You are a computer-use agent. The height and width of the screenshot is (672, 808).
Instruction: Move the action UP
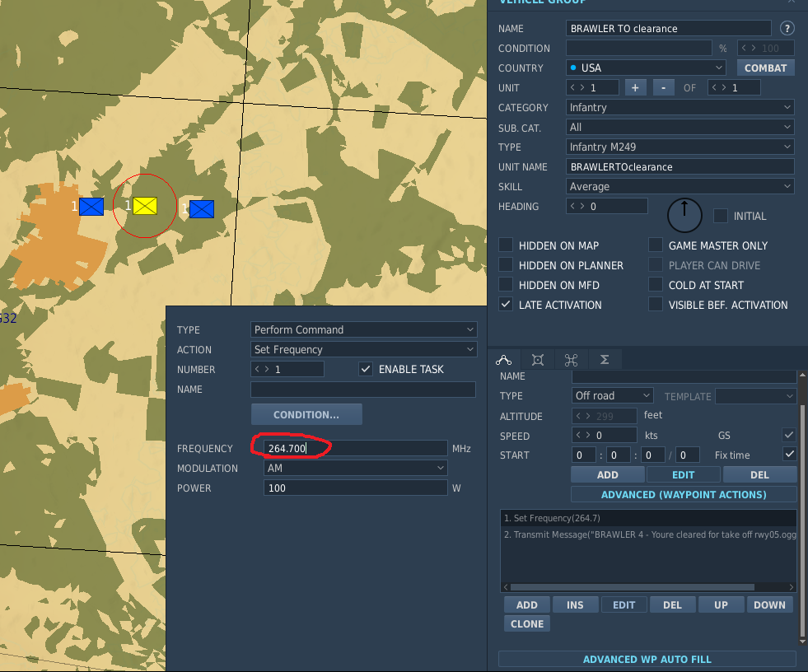(721, 604)
